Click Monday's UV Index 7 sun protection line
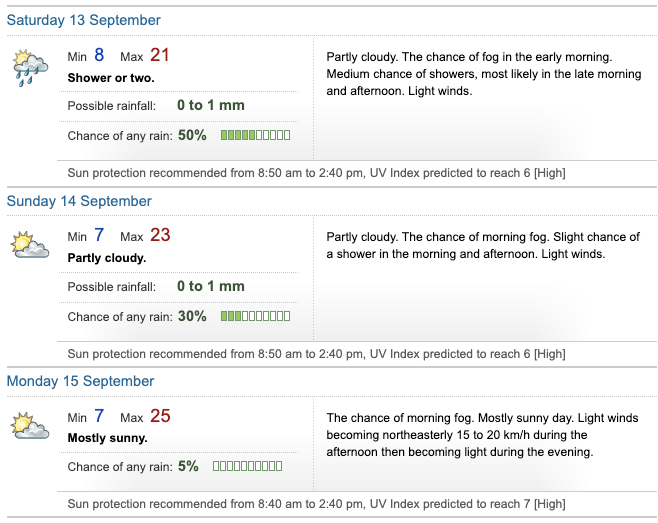658x523 pixels. [316, 504]
